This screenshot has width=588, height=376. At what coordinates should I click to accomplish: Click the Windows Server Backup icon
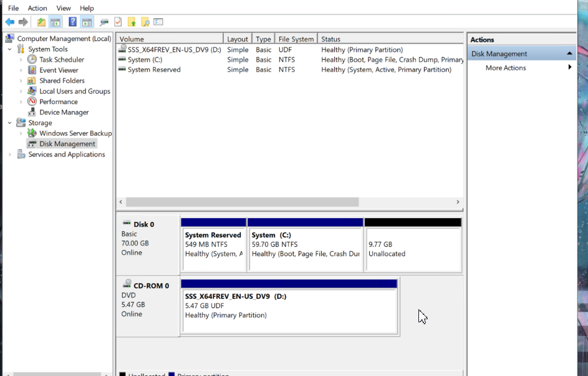[x=32, y=133]
